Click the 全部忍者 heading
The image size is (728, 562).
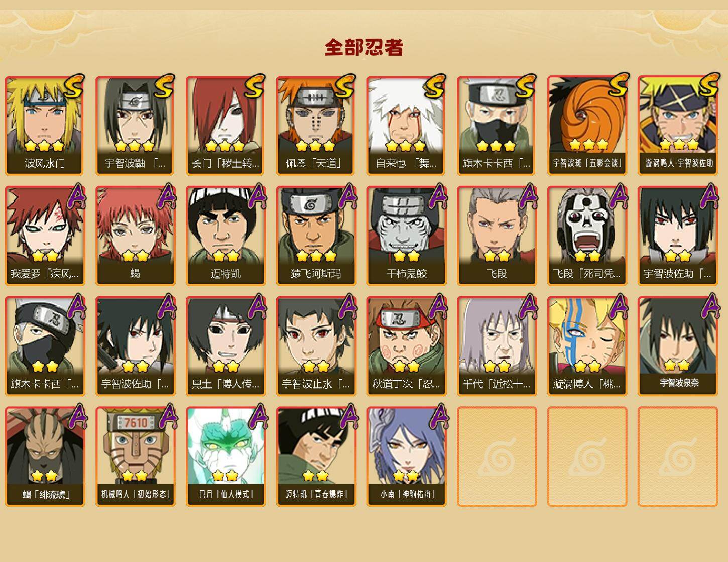click(x=364, y=47)
